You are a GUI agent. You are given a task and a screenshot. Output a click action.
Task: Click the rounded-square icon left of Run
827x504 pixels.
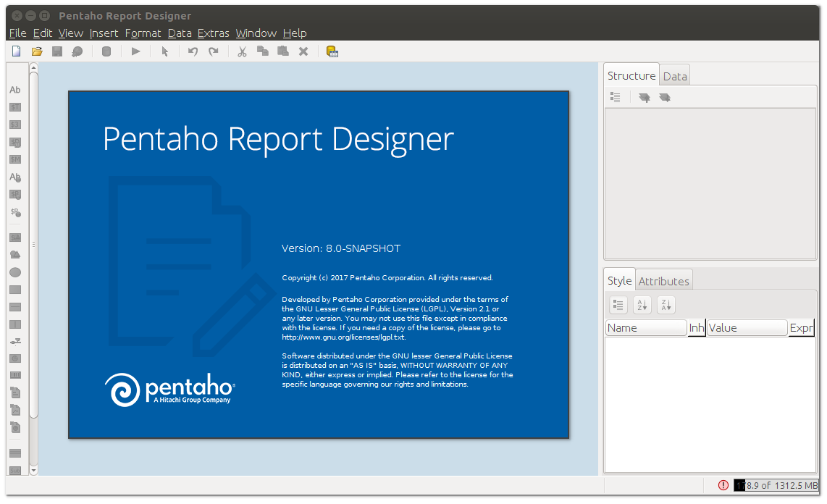(x=106, y=51)
